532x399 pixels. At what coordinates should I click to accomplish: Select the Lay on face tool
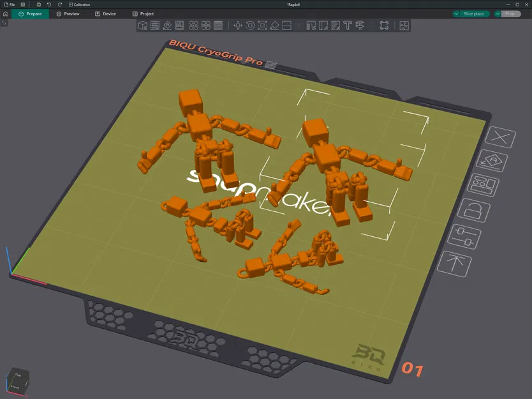coord(274,26)
